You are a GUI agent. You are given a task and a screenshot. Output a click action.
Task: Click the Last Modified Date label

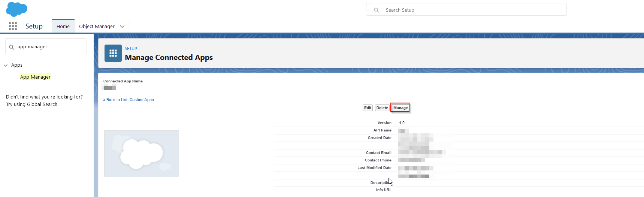(374, 168)
